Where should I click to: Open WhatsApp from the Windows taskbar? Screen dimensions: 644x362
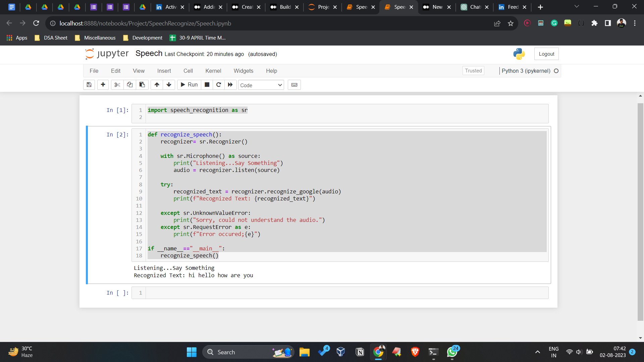pyautogui.click(x=452, y=352)
